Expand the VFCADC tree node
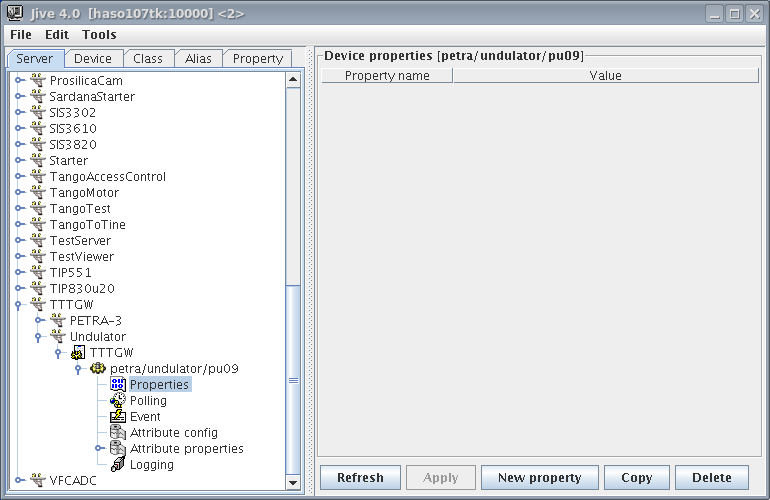The height and width of the screenshot is (500, 770). (x=19, y=480)
